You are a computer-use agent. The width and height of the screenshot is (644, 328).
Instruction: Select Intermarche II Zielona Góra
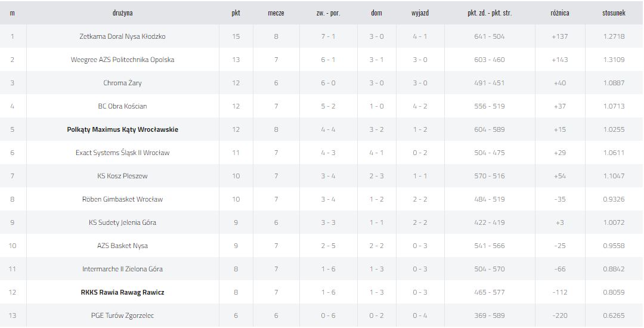coord(122,269)
